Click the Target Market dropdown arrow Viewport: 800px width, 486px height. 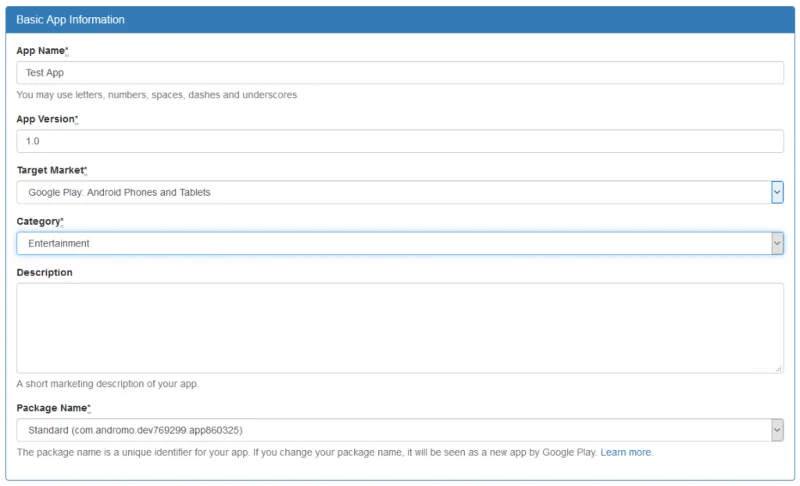tap(777, 192)
